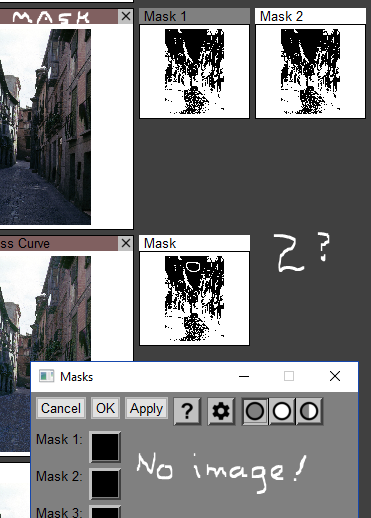Click the OK button in Masks dialog
The width and height of the screenshot is (371, 518).
105,408
